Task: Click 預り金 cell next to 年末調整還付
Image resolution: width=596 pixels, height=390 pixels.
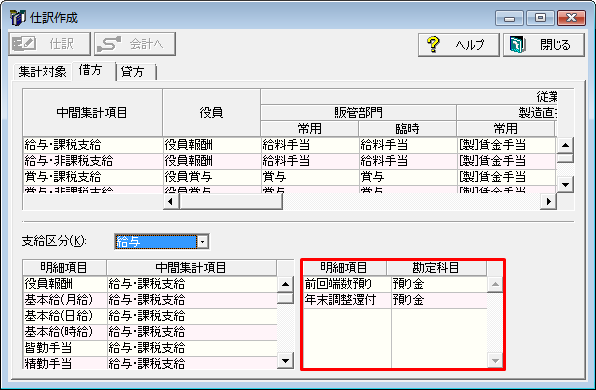Action: coord(439,300)
